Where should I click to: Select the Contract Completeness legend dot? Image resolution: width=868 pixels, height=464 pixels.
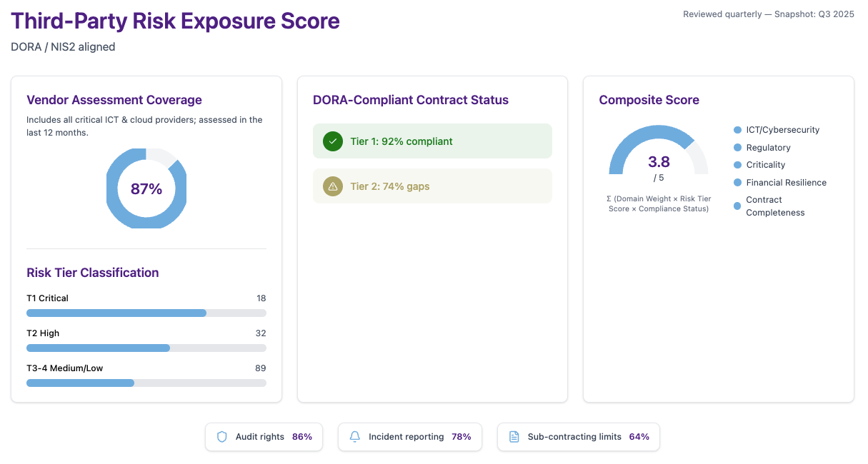pyautogui.click(x=737, y=206)
